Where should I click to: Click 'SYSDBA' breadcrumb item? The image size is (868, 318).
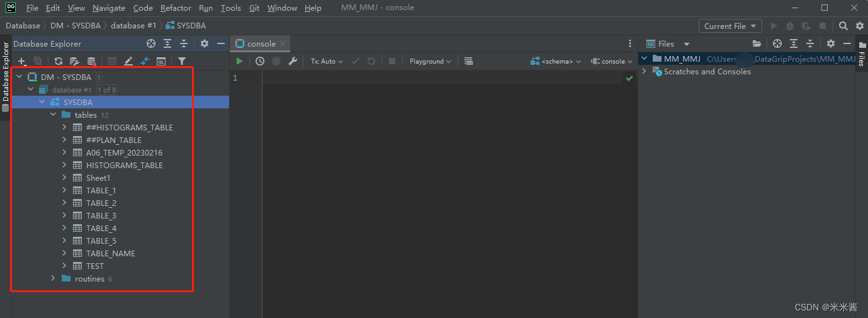tap(186, 26)
